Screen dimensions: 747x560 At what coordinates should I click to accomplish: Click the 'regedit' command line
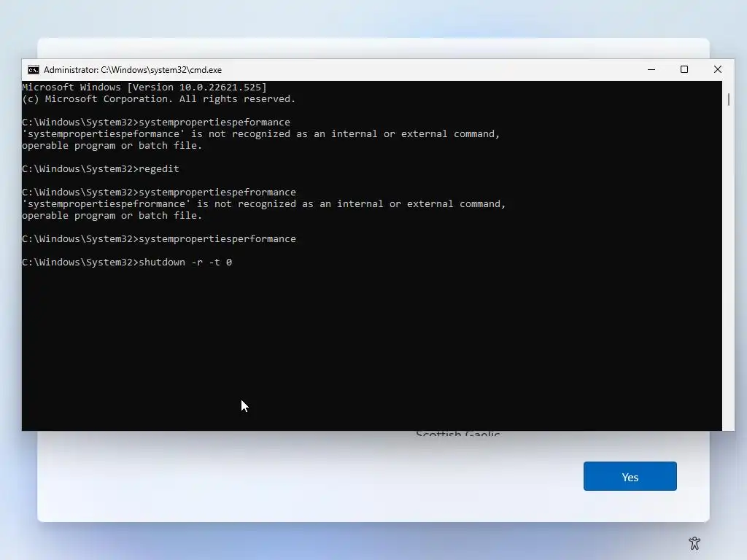pos(101,169)
